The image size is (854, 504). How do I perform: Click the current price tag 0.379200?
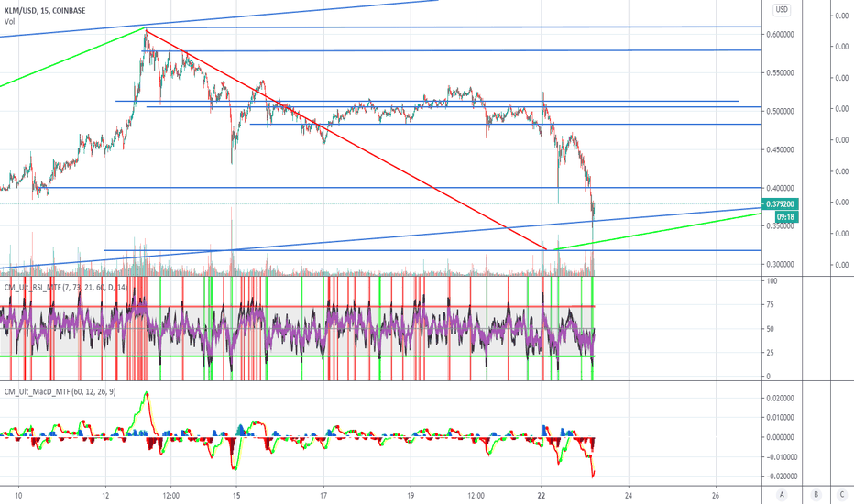pos(781,204)
